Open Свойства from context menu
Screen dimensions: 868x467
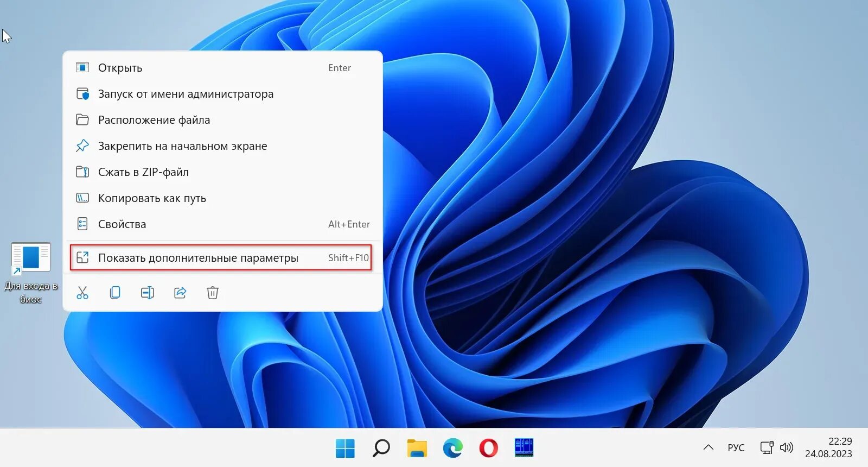coord(222,224)
